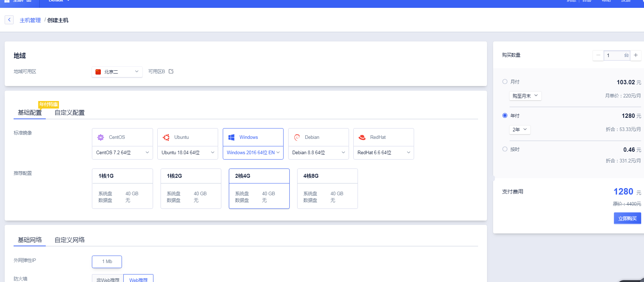
Task: Increase purchase quantity with plus button
Action: [x=636, y=55]
